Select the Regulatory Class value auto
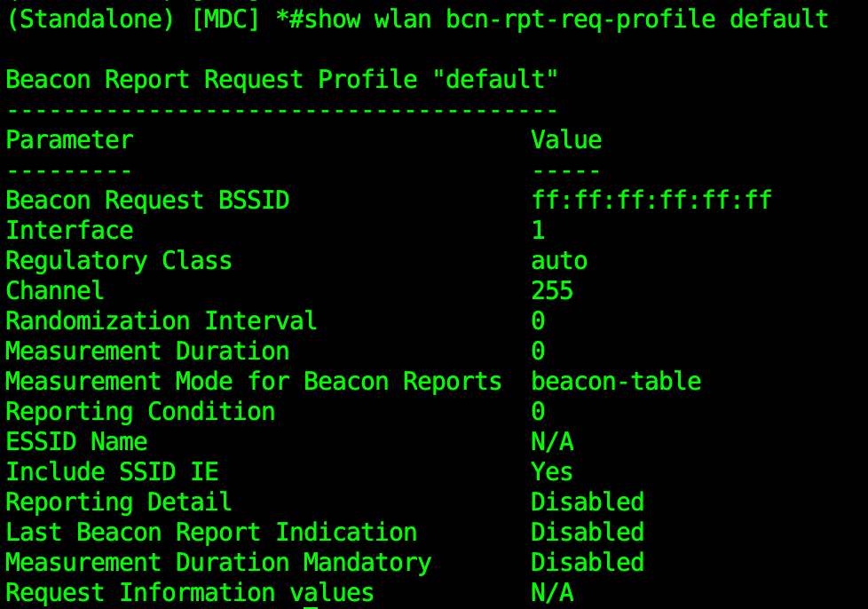 click(559, 261)
